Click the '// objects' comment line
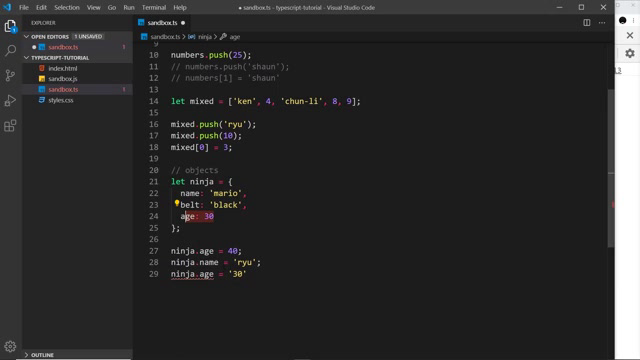Screen dimensions: 640x360 point(194,170)
